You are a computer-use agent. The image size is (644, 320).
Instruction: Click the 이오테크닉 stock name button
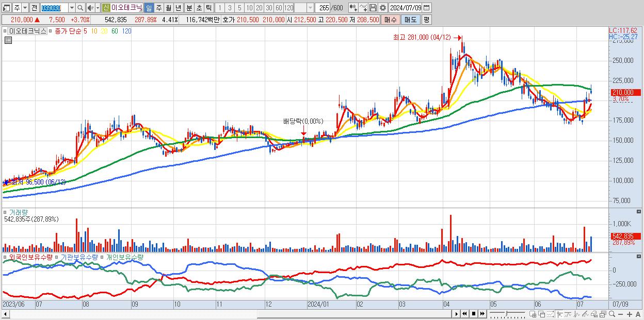click(126, 8)
